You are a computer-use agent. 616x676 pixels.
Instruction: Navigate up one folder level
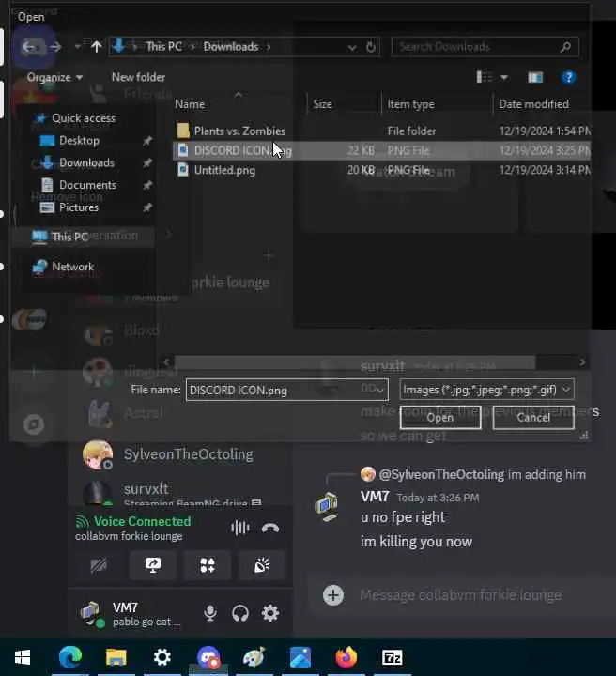(x=96, y=47)
